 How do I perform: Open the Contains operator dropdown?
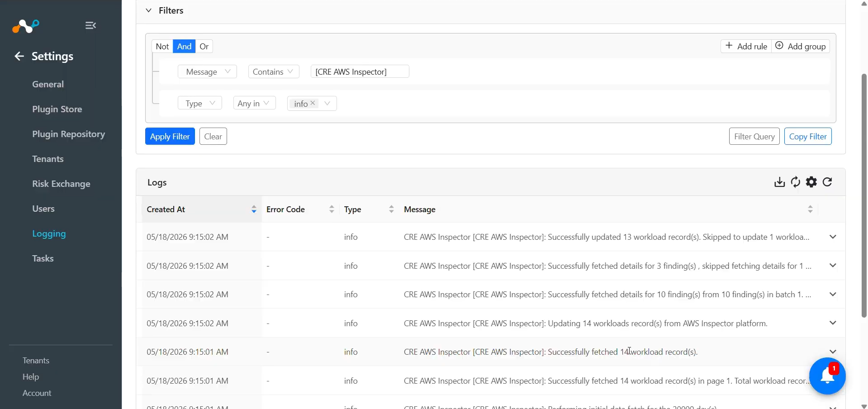point(274,71)
